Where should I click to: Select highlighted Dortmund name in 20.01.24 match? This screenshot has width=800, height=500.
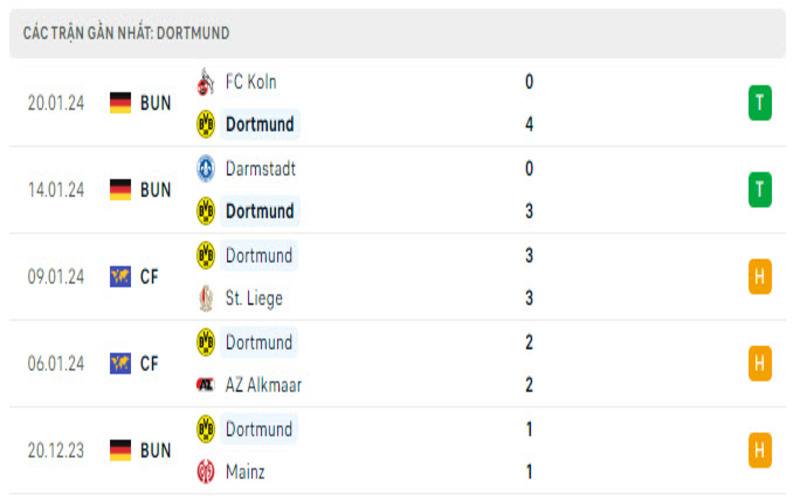[260, 125]
